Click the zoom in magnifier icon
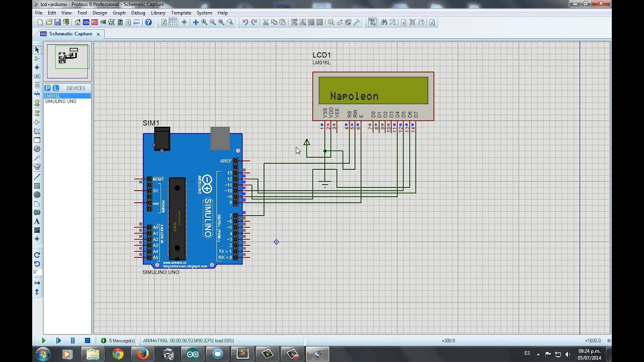The width and height of the screenshot is (644, 362). click(204, 22)
